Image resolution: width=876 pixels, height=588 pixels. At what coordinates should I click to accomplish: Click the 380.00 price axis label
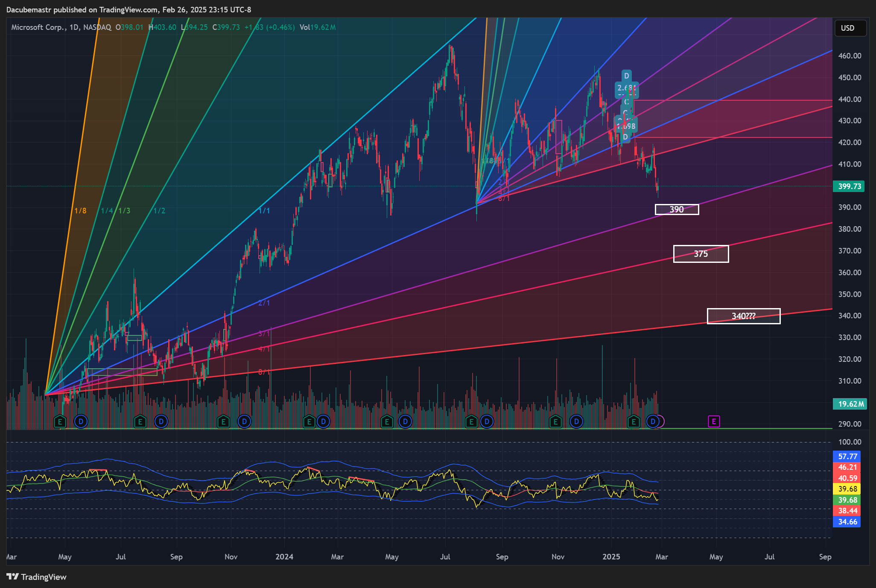pos(850,229)
